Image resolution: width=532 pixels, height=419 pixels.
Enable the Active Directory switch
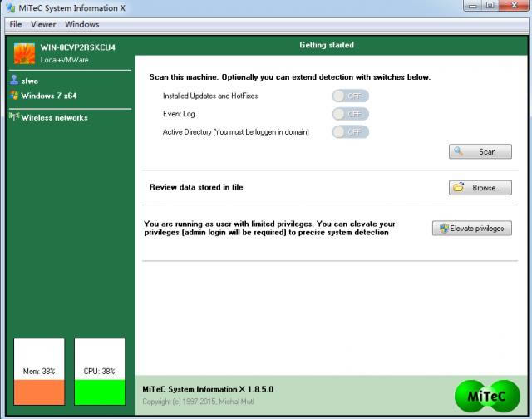point(350,132)
